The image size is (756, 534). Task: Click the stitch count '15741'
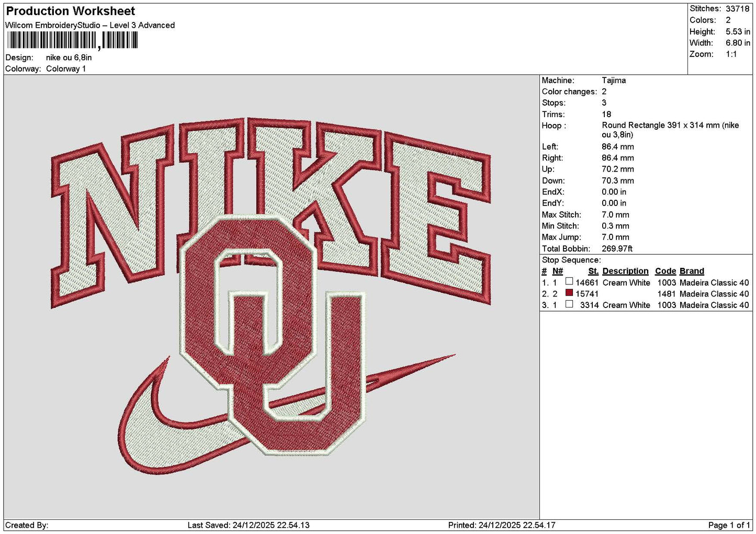coord(587,294)
